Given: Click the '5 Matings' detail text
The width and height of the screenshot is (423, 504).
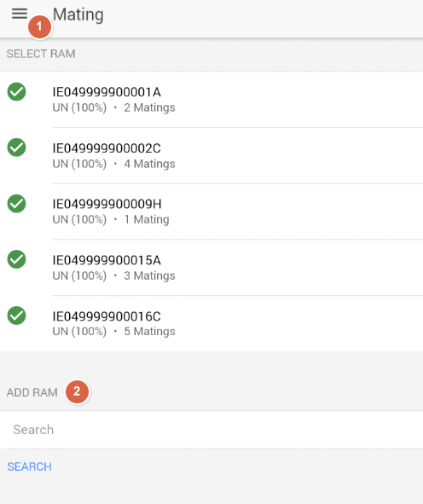Looking at the screenshot, I should (149, 332).
